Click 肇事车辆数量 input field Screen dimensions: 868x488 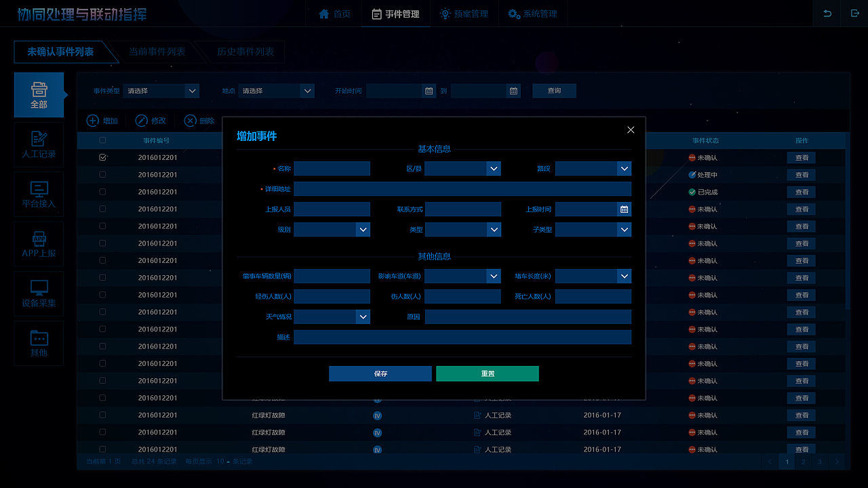[332, 276]
